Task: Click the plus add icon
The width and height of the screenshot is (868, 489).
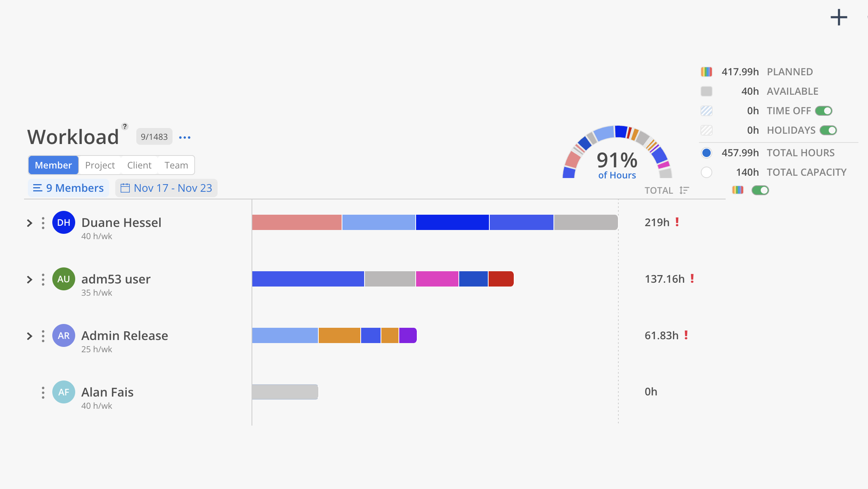Action: [x=839, y=18]
